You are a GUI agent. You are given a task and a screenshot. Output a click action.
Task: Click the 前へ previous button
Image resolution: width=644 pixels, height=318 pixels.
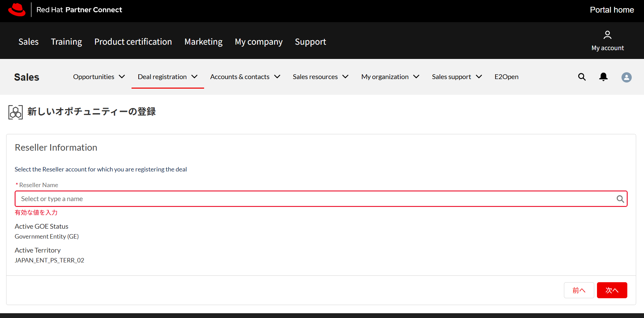tap(579, 290)
